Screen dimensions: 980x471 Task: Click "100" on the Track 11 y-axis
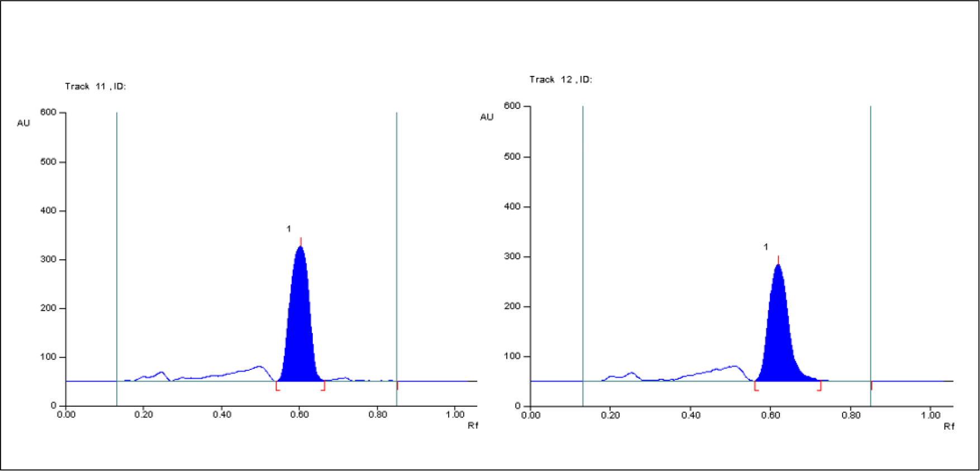point(48,357)
